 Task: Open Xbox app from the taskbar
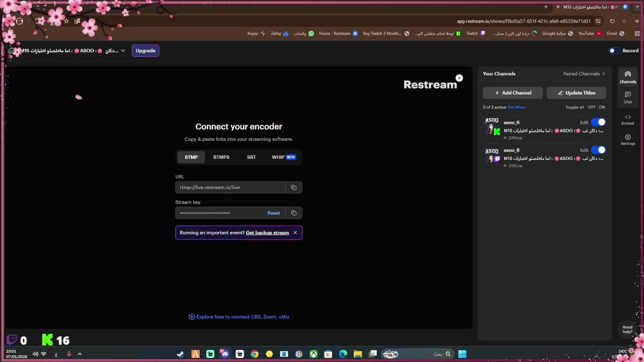point(313,354)
